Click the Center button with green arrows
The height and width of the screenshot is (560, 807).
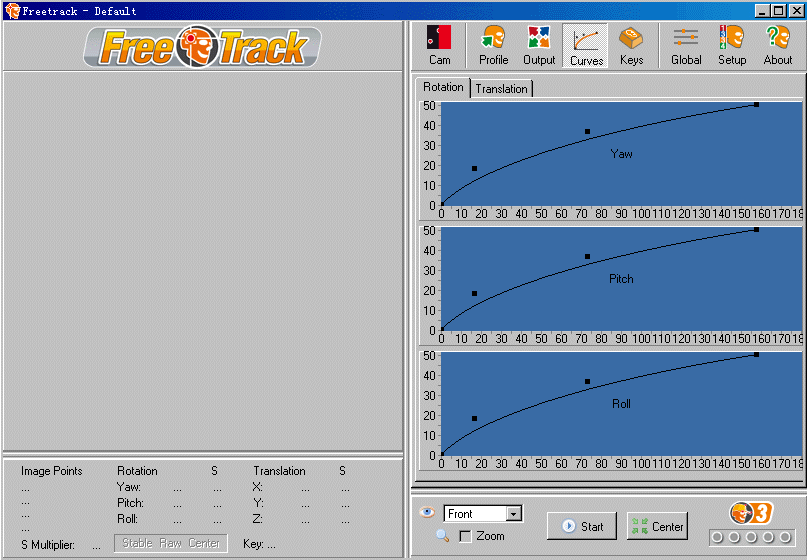[657, 526]
